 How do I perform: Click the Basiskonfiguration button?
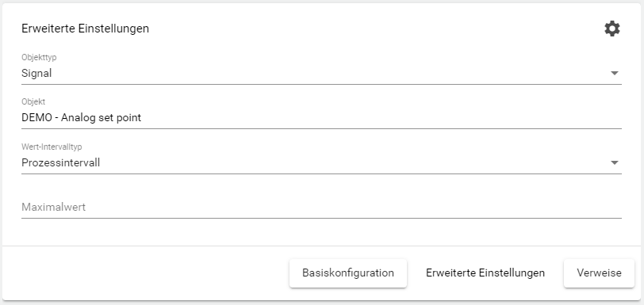coord(348,273)
